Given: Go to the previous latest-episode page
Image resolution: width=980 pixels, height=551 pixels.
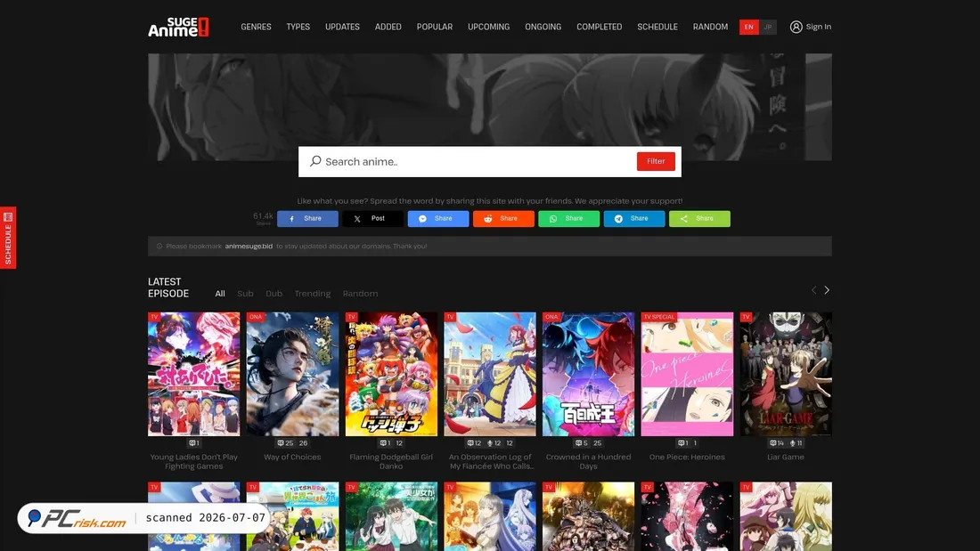Looking at the screenshot, I should tap(813, 290).
